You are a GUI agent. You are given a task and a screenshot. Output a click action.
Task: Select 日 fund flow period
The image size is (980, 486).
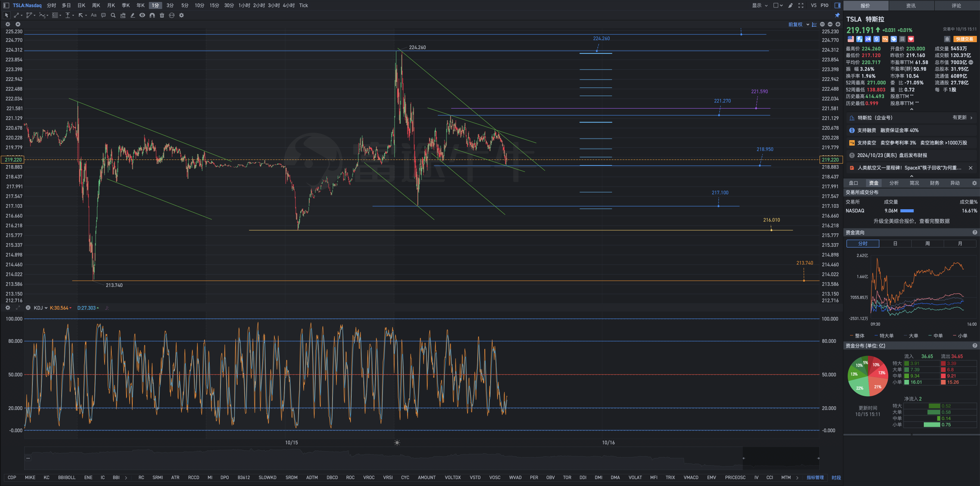pos(895,244)
